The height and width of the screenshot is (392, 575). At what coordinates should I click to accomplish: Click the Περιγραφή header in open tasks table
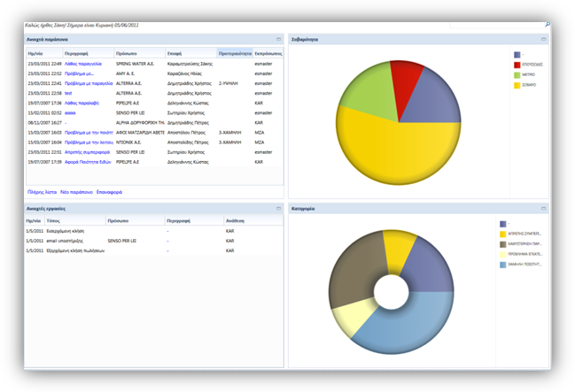point(194,221)
